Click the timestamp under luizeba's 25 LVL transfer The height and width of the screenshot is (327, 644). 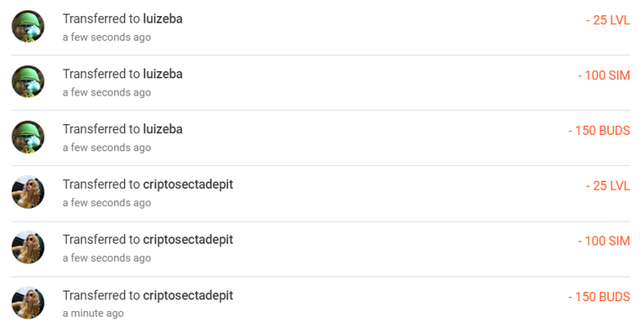tap(106, 38)
